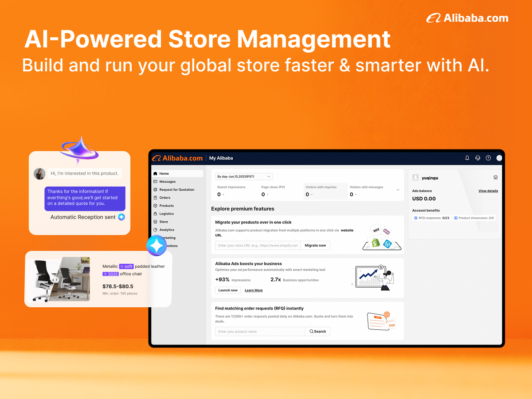Click the Shopify logo tile
The height and width of the screenshot is (399, 532).
[x=375, y=243]
